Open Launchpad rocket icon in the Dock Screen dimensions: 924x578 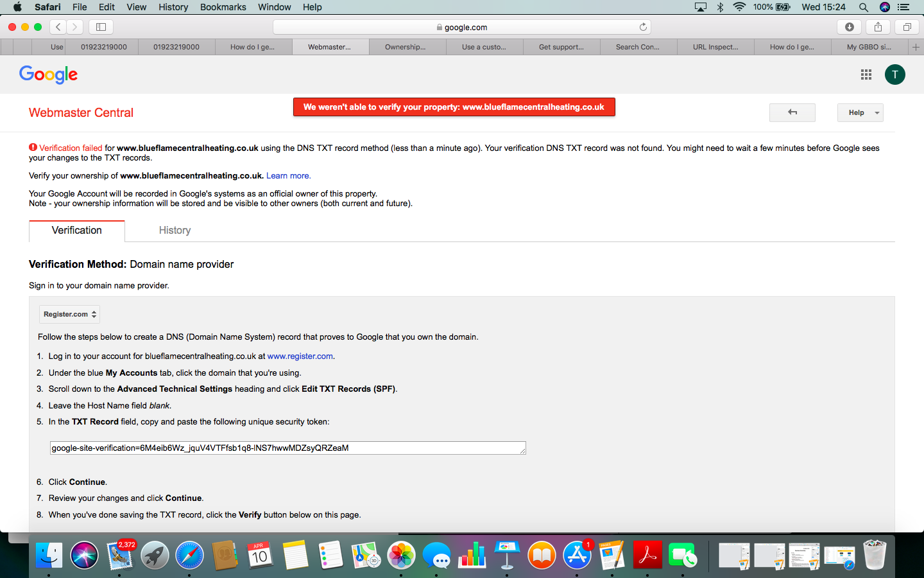tap(155, 555)
